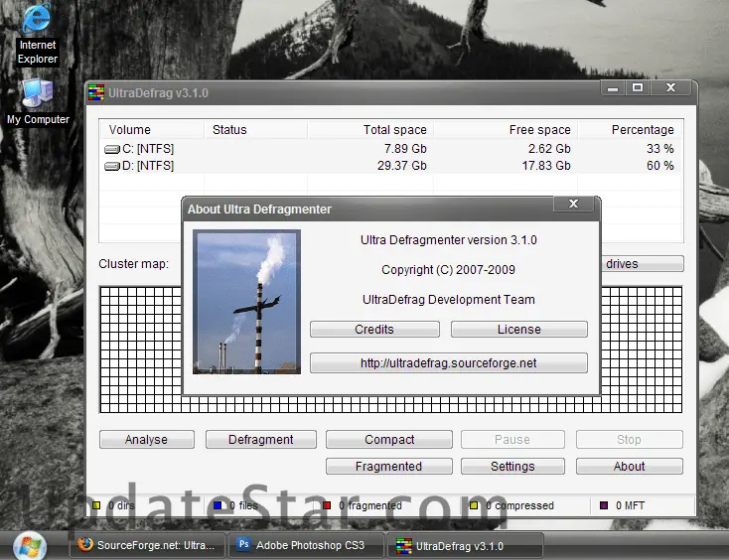The width and height of the screenshot is (729, 560).
Task: Close the About Ultra Defragmenter dialog
Action: 574,204
